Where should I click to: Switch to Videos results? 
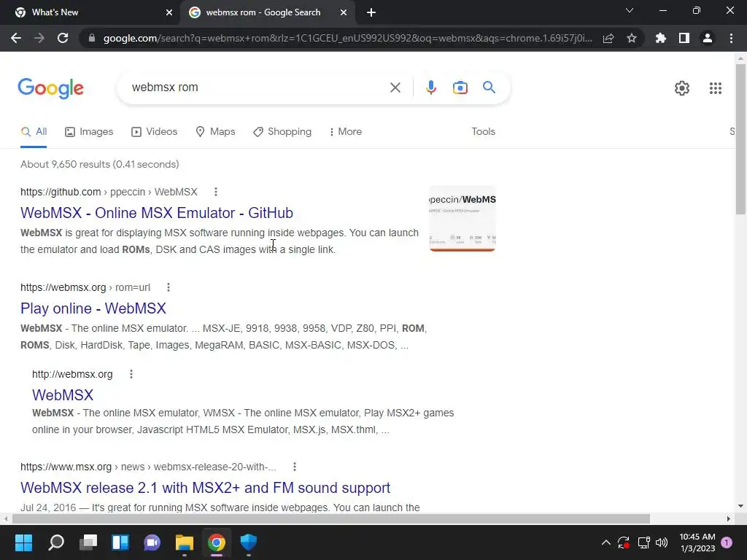point(155,132)
